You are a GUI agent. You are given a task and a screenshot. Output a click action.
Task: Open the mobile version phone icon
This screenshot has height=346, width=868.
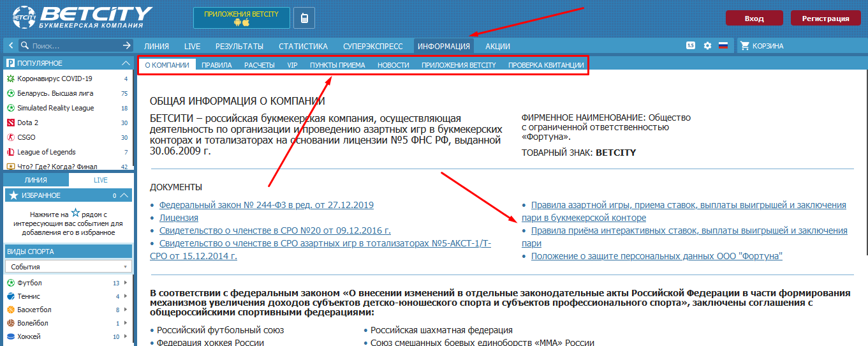pyautogui.click(x=304, y=19)
